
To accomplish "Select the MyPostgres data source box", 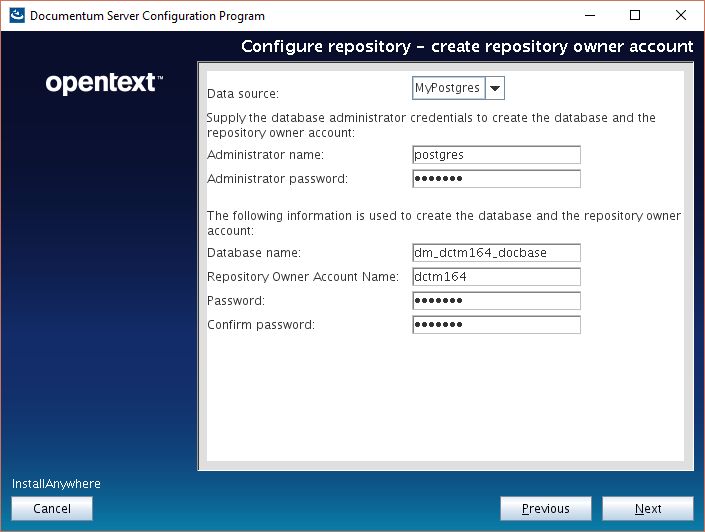I will (447, 88).
